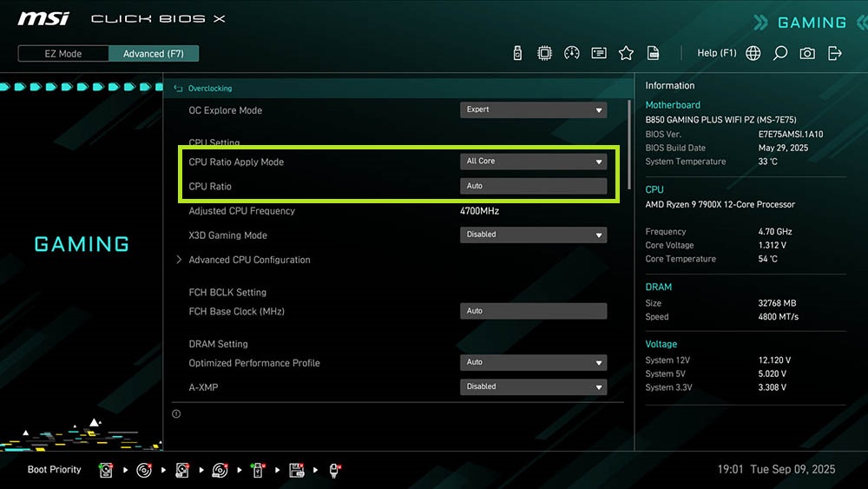
Task: Click the System 12V 12.120 V value
Action: tap(774, 360)
